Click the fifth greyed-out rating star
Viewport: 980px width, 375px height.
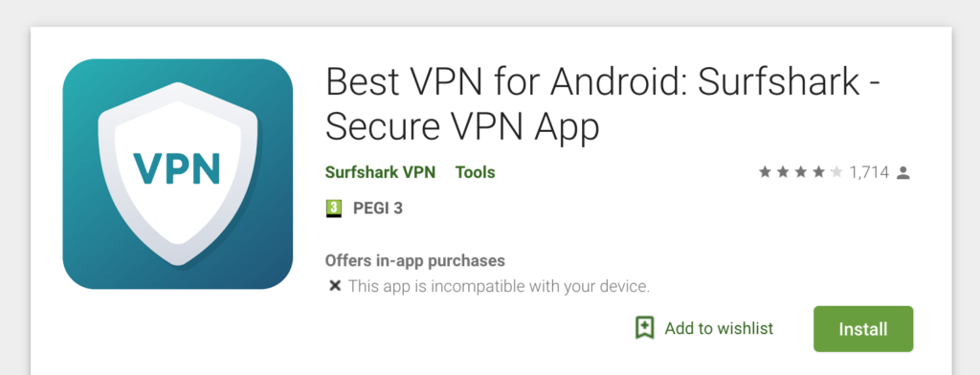(836, 172)
